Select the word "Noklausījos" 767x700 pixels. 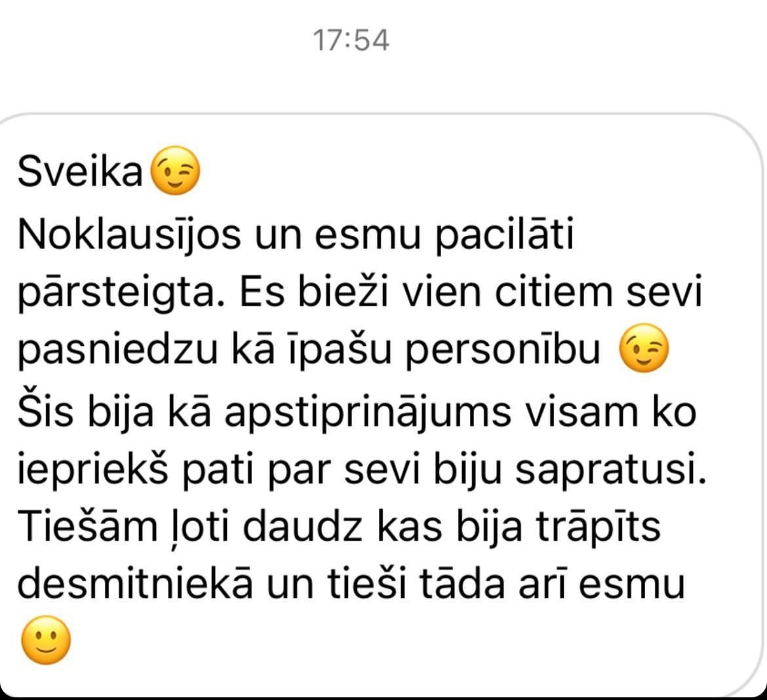point(129,235)
